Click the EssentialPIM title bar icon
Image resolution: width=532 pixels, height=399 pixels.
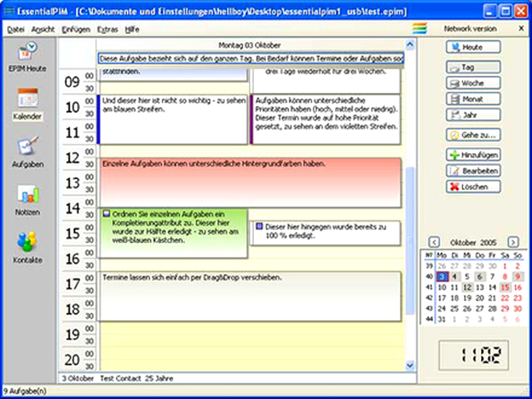(x=9, y=11)
